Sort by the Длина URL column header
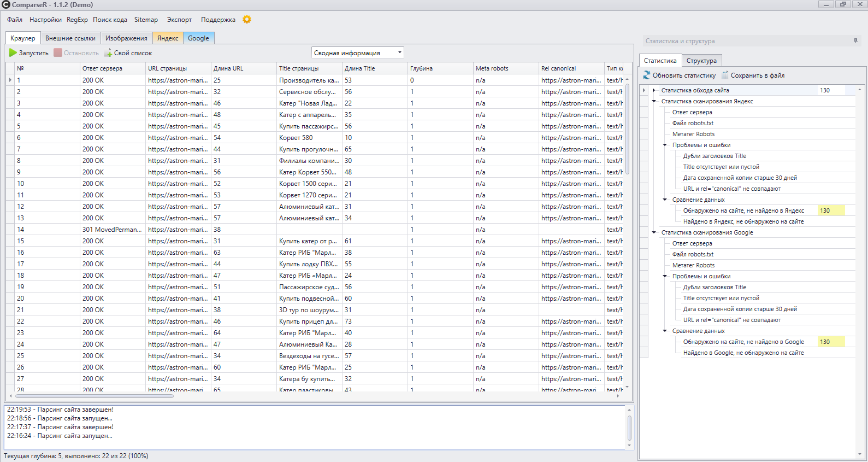This screenshot has width=868, height=462. pos(244,68)
